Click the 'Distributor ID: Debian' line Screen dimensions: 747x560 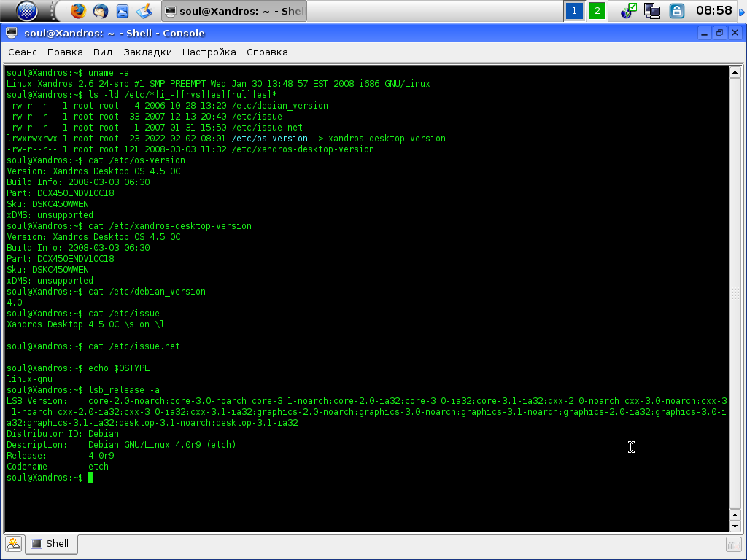click(x=63, y=435)
